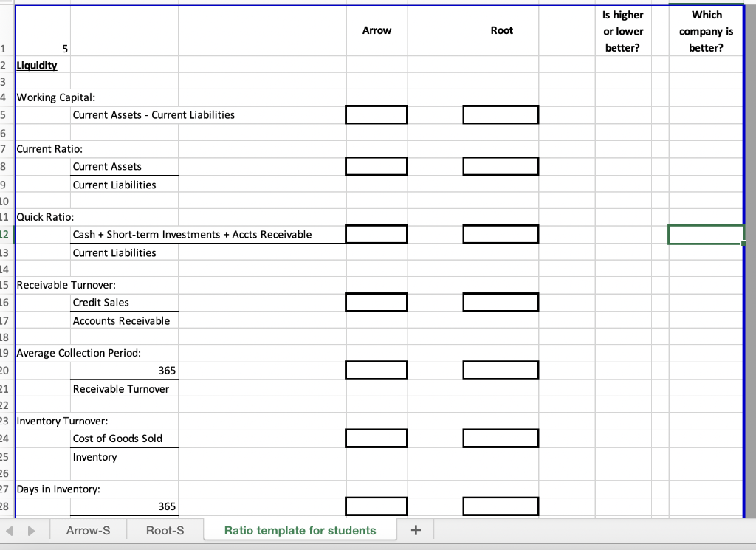Select Arrow's Inventory Turnover answer box

377,439
